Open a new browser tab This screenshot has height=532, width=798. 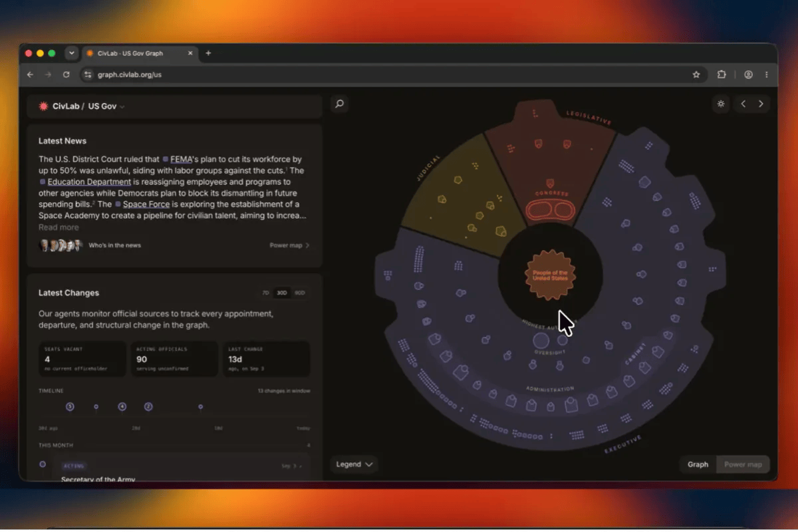(208, 53)
